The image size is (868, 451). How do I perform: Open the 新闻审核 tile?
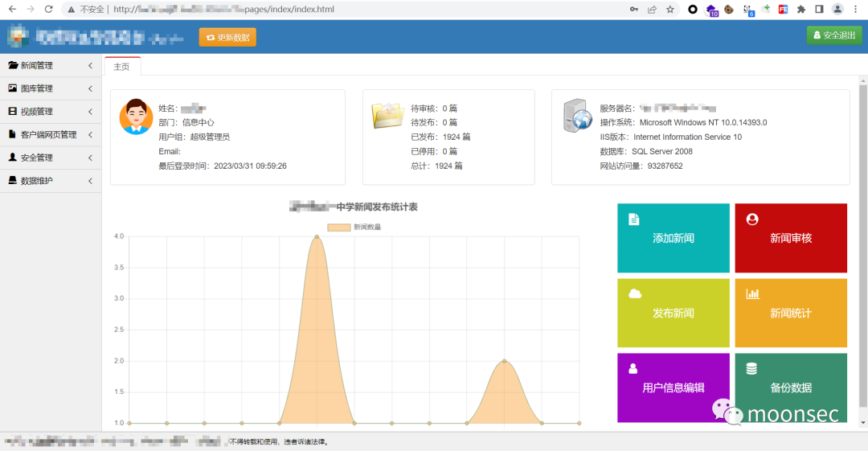tap(791, 238)
